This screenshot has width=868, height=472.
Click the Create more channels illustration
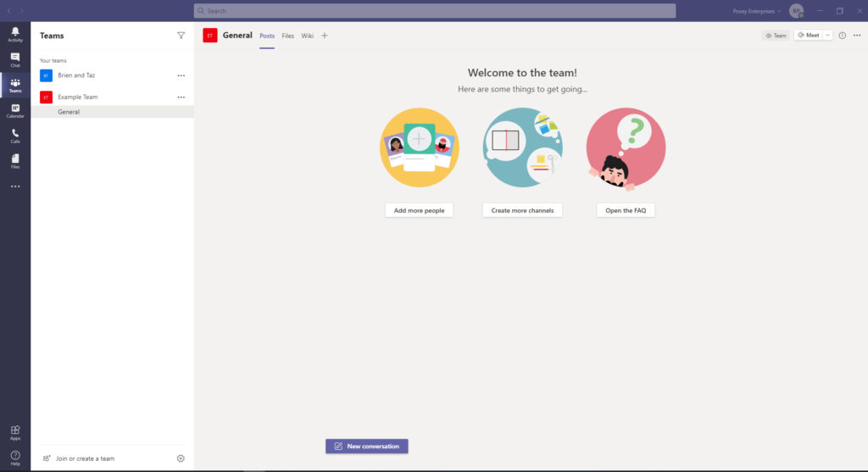(x=522, y=147)
